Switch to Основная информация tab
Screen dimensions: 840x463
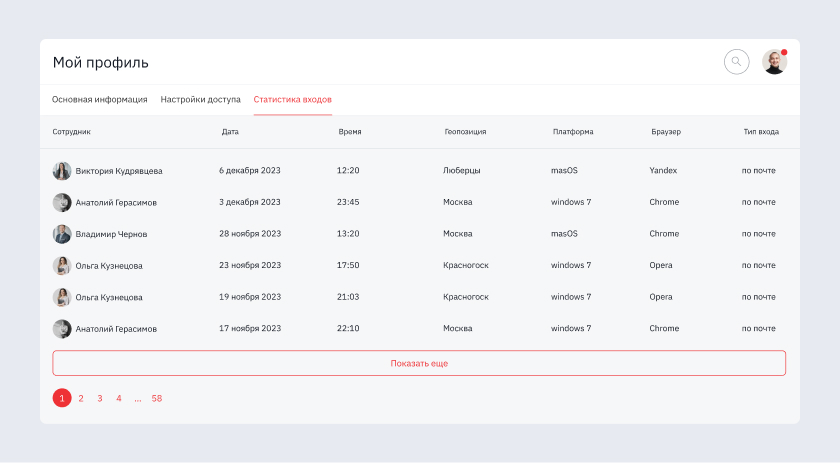pos(100,100)
